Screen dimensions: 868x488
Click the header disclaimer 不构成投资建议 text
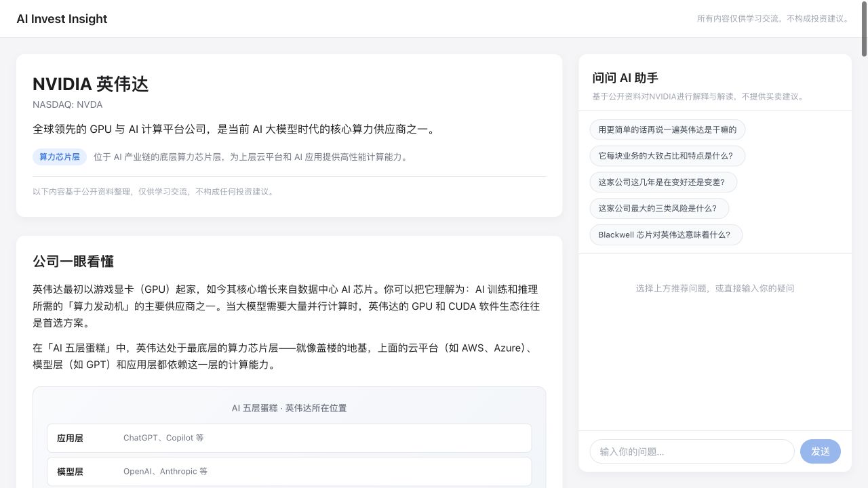pyautogui.click(x=773, y=19)
